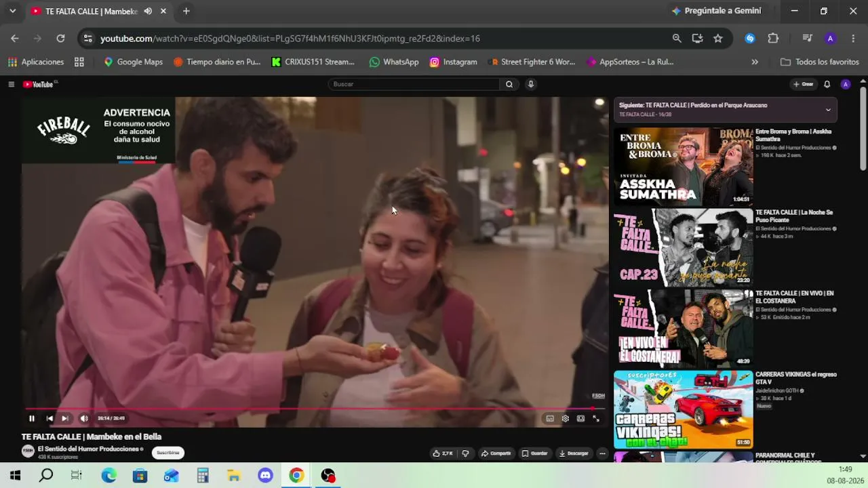
Task: Open the WhatsApp bookmark
Action: (394, 62)
